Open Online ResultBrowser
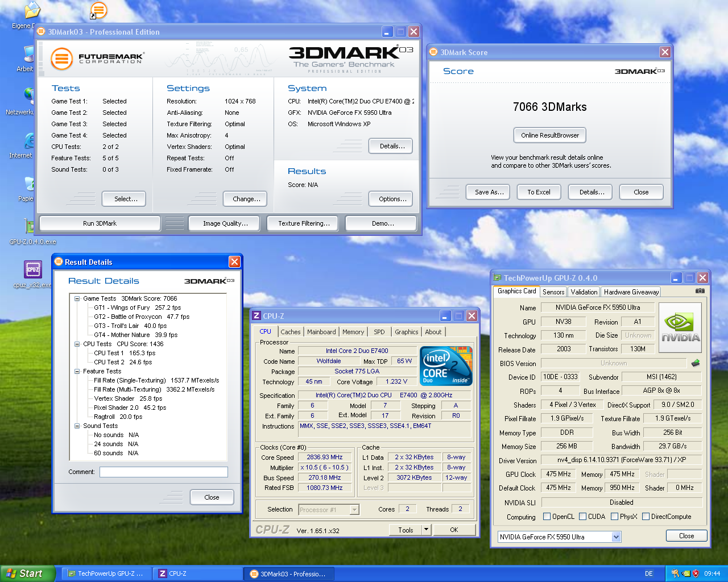The height and width of the screenshot is (582, 728). pos(550,135)
